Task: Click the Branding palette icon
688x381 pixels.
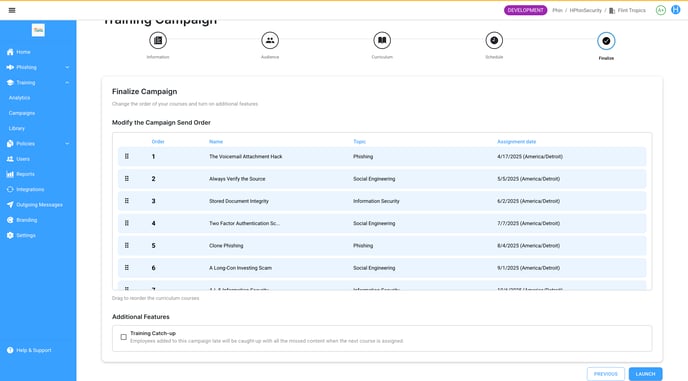Action: point(10,220)
